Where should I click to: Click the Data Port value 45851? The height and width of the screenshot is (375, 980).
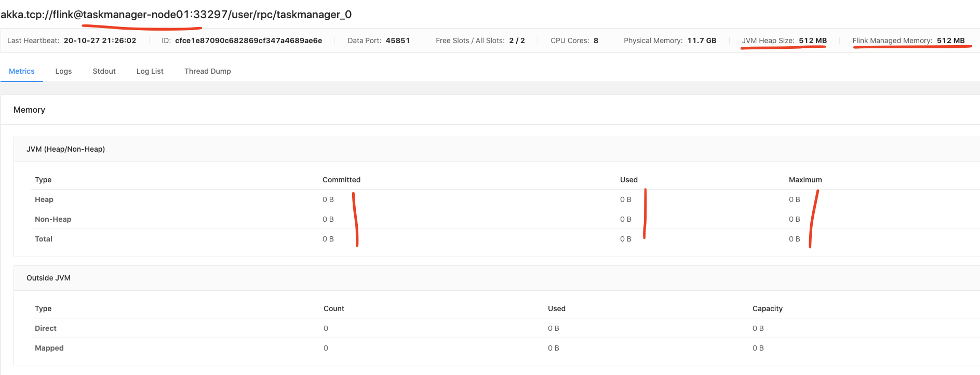point(397,41)
